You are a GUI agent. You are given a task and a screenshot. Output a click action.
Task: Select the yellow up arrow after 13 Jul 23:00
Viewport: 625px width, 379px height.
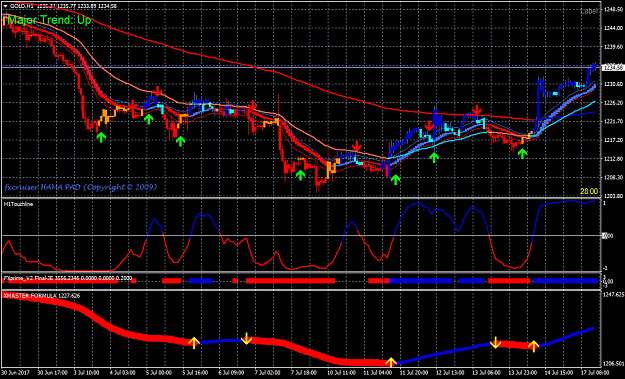(x=533, y=346)
